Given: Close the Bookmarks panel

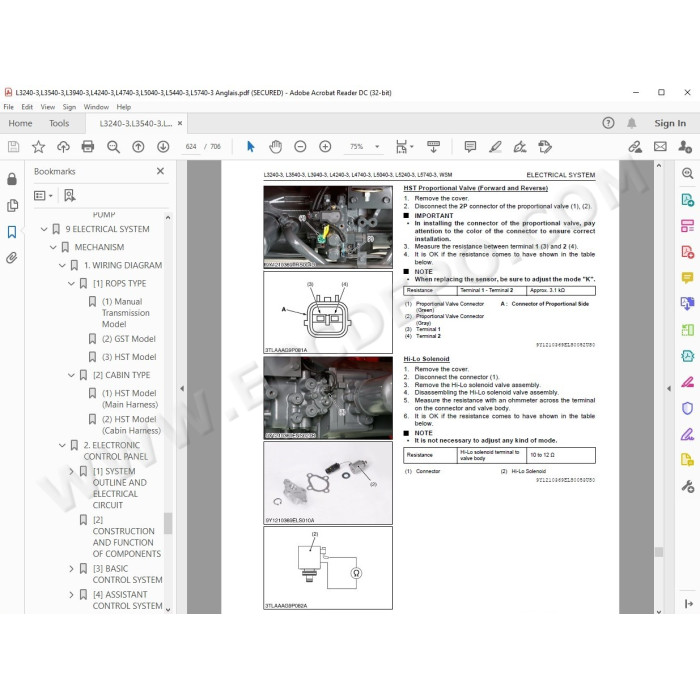Looking at the screenshot, I should tap(160, 171).
